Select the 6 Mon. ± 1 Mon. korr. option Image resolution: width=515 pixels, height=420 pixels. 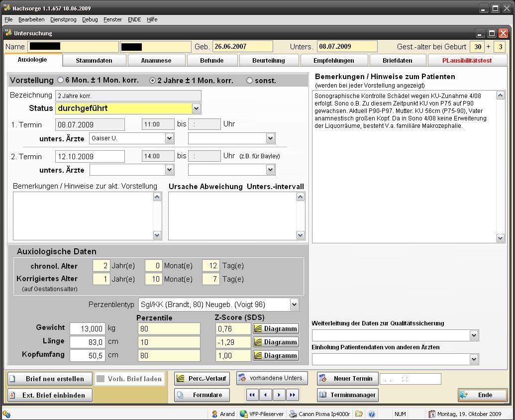(61, 80)
